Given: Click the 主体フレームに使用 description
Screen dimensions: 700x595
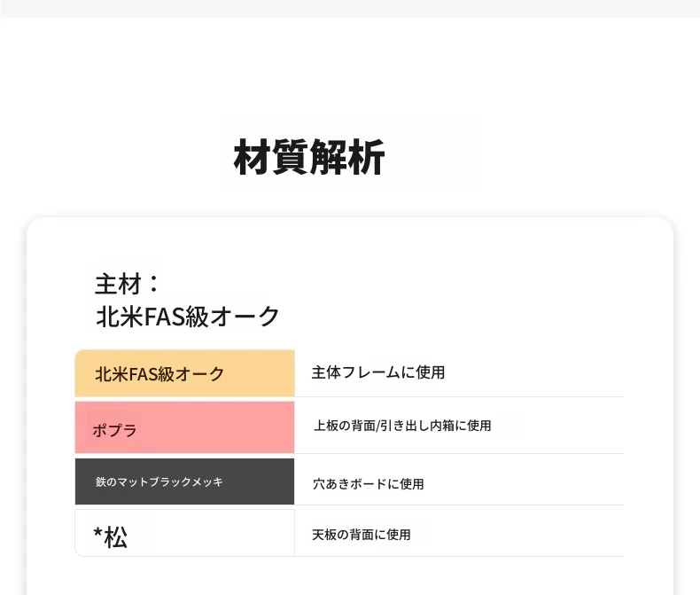Looking at the screenshot, I should [x=378, y=372].
